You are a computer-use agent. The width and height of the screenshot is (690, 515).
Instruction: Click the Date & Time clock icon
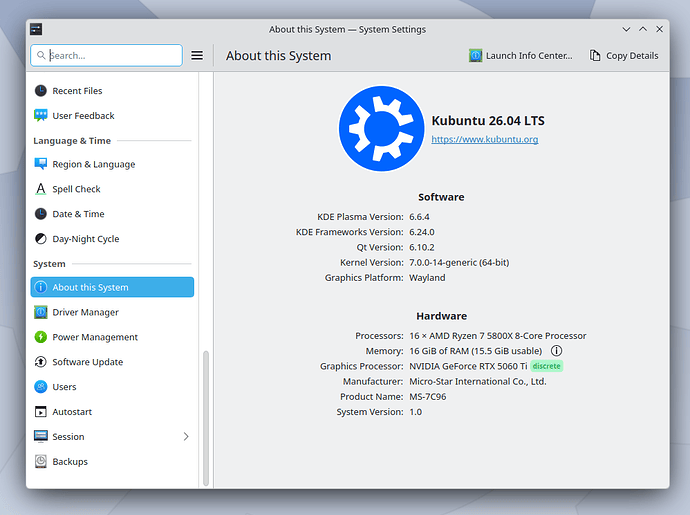[40, 214]
